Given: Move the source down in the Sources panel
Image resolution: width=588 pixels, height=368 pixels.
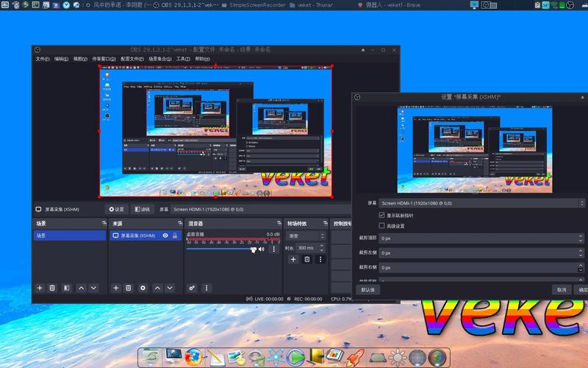Looking at the screenshot, I should (x=170, y=288).
